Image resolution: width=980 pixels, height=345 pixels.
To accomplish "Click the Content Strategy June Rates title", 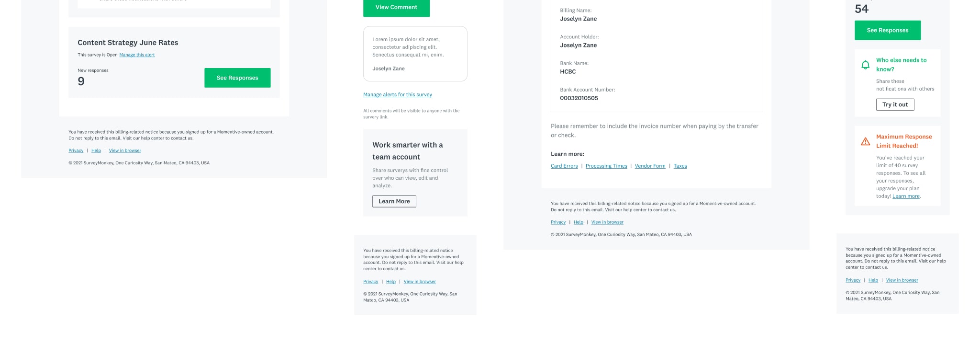I will [128, 43].
